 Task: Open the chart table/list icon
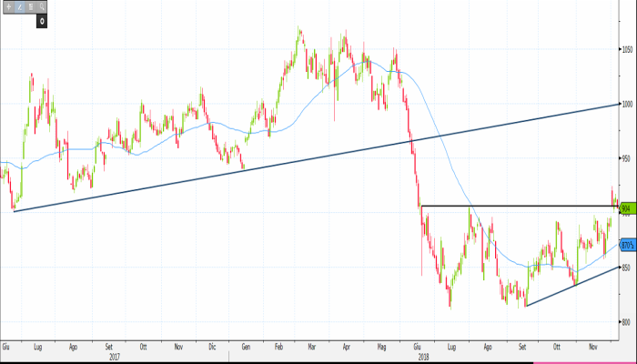pos(31,6)
